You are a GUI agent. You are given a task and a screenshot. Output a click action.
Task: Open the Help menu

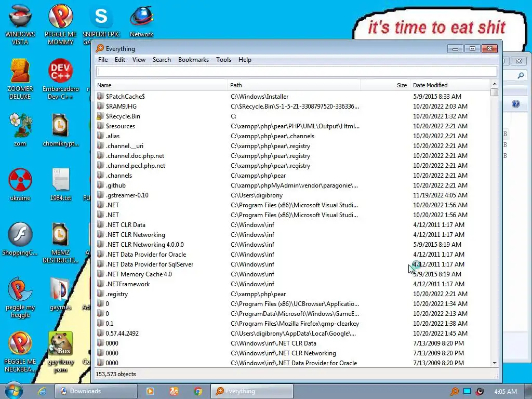coord(245,60)
